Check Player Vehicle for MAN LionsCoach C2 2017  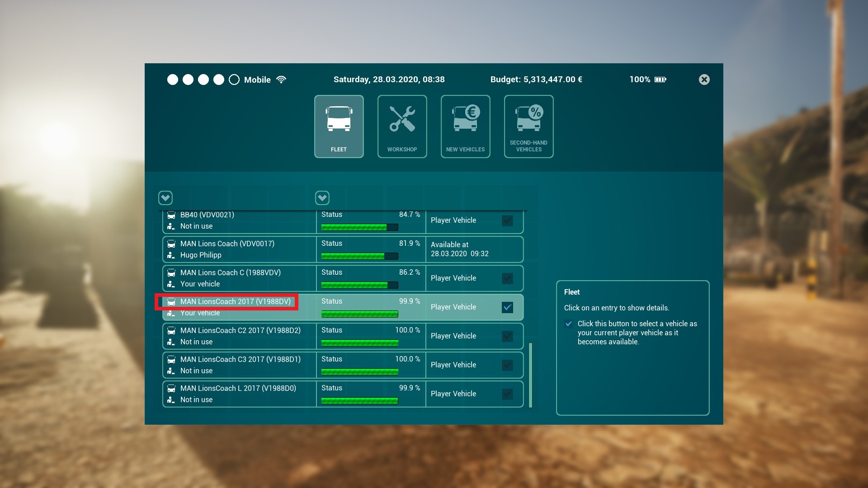(x=507, y=336)
